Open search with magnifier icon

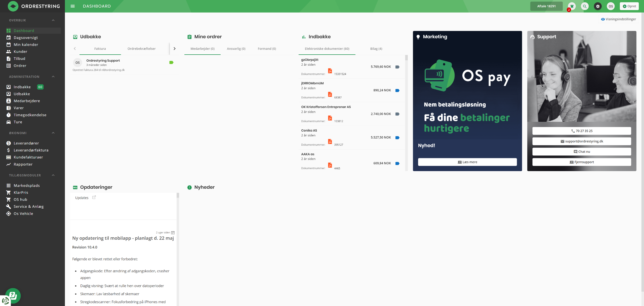[585, 6]
